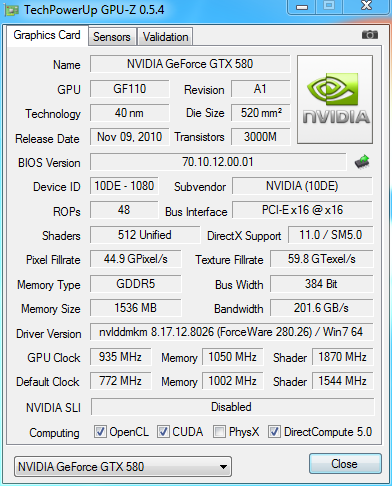Click the Name field showing GTX 580
The image size is (392, 486).
click(x=190, y=64)
